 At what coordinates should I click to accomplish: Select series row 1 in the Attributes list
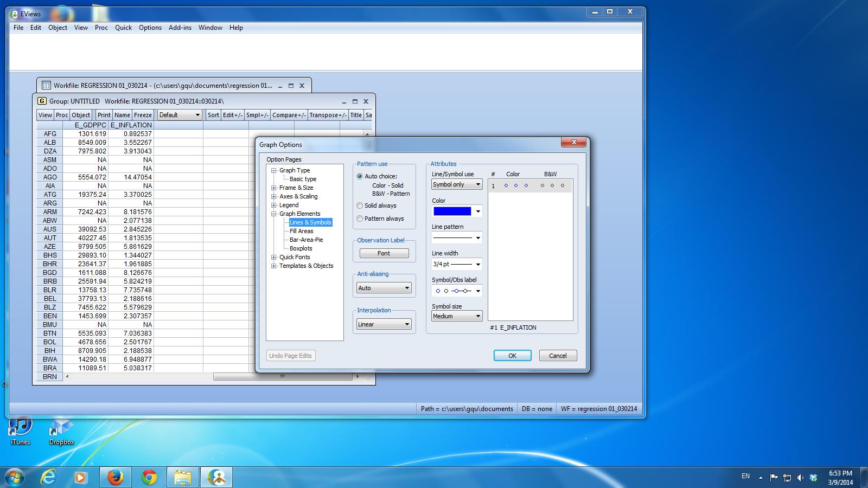pos(530,186)
